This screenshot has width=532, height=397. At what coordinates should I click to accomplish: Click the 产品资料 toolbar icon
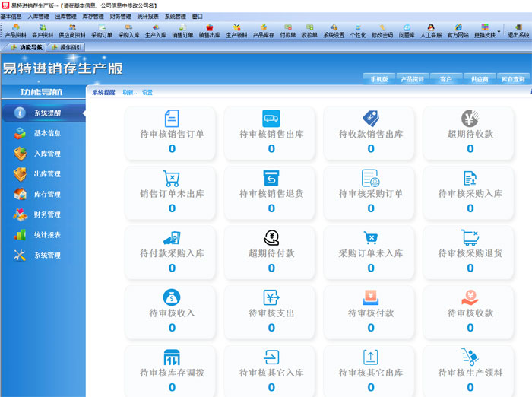(x=15, y=30)
